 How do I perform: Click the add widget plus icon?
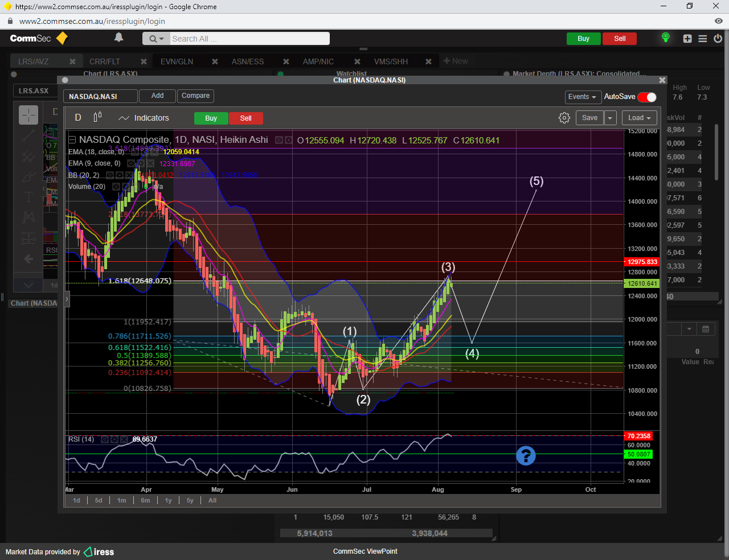coord(687,39)
